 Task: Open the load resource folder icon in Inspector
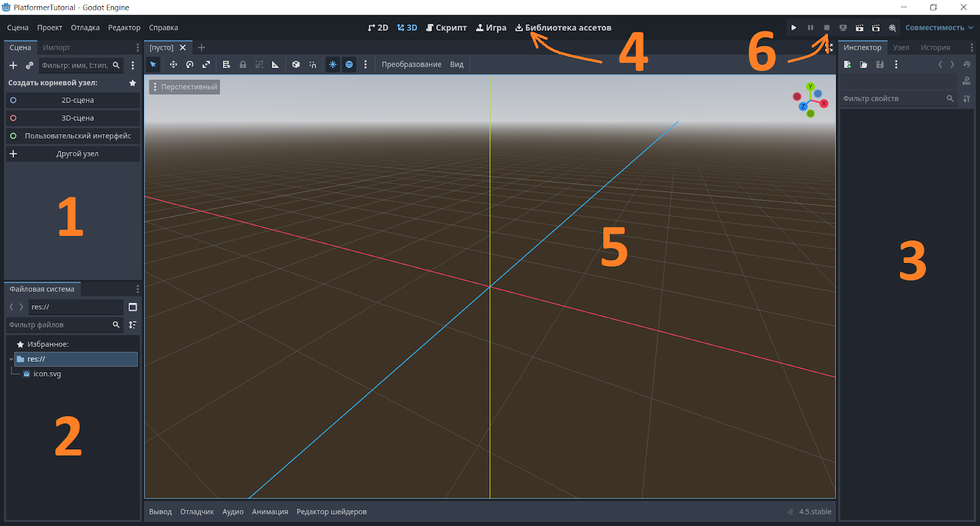pos(864,64)
